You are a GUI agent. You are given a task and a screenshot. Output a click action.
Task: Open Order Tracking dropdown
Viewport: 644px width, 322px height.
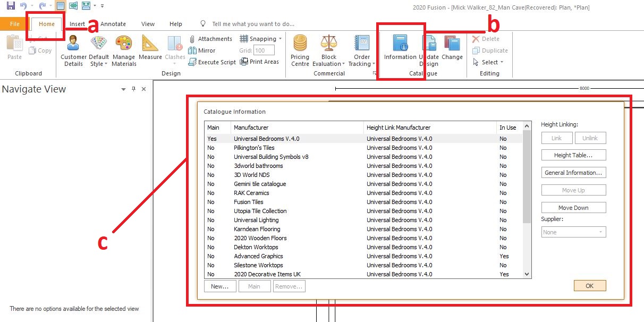(x=362, y=51)
